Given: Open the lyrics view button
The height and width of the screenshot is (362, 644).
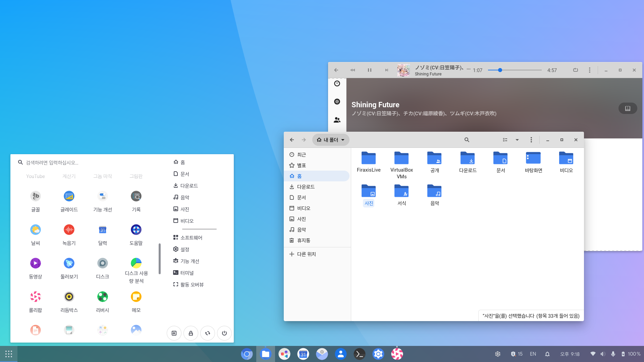Looking at the screenshot, I should point(627,108).
